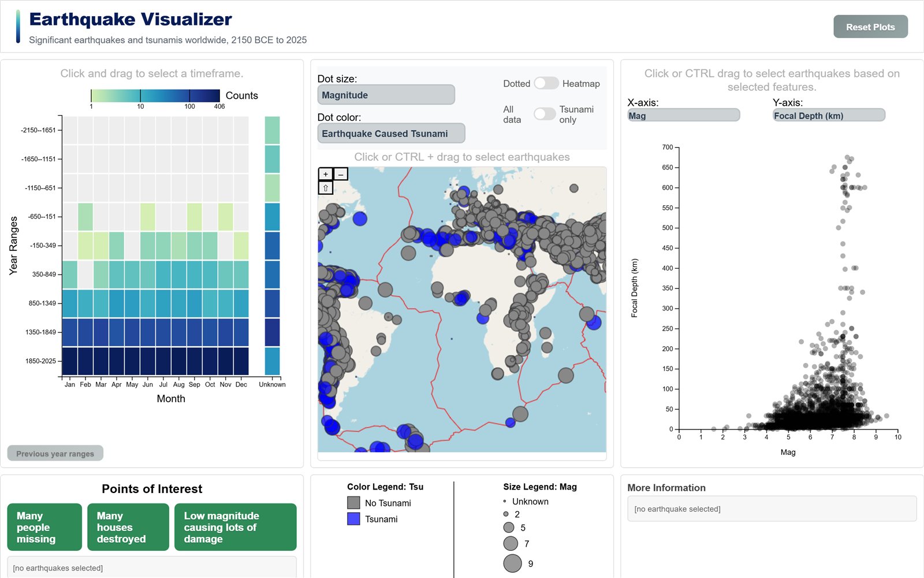Click the '350-849' year range label
The width and height of the screenshot is (924, 578).
coord(44,275)
